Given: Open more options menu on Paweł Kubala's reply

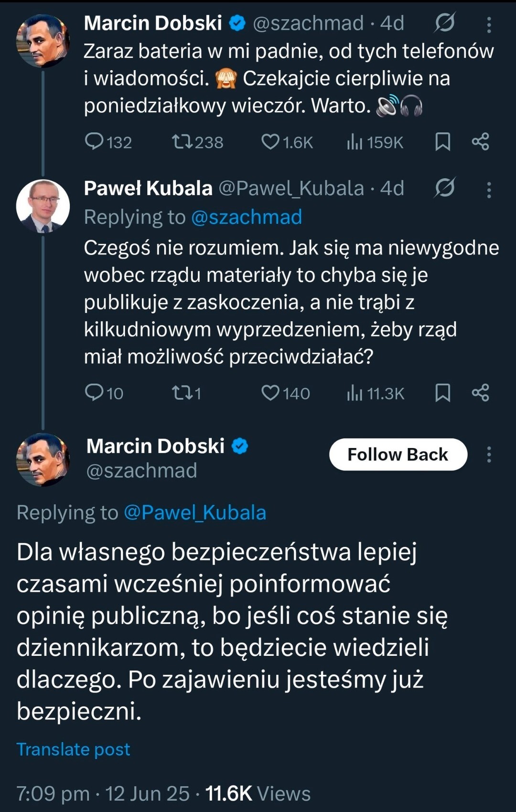Looking at the screenshot, I should (489, 190).
